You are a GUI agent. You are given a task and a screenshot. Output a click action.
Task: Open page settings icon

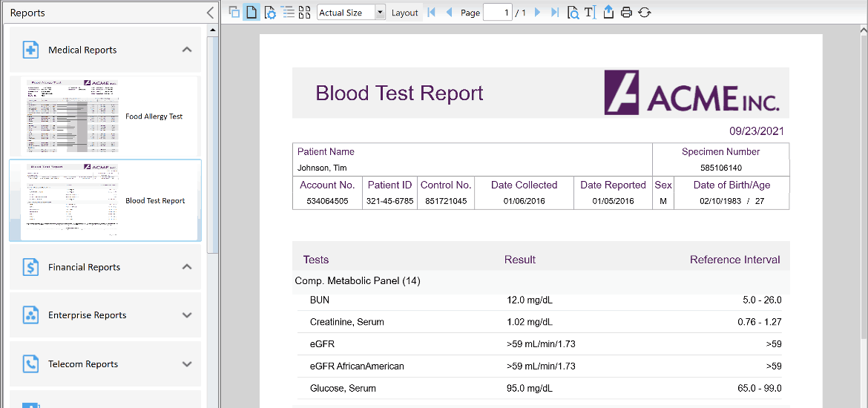click(x=270, y=12)
